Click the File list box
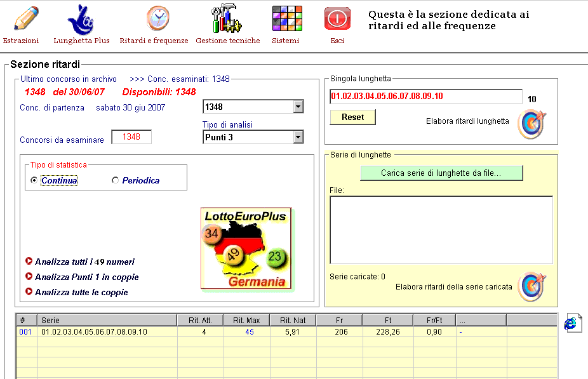 441,230
